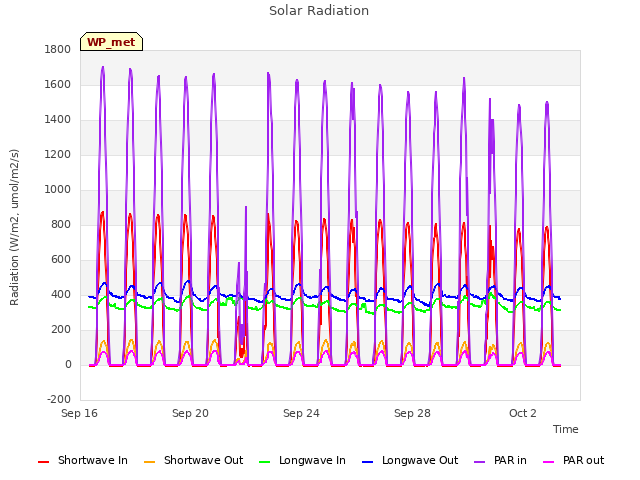Click the 800 y-axis tick label
The image size is (640, 480).
coord(61,224)
